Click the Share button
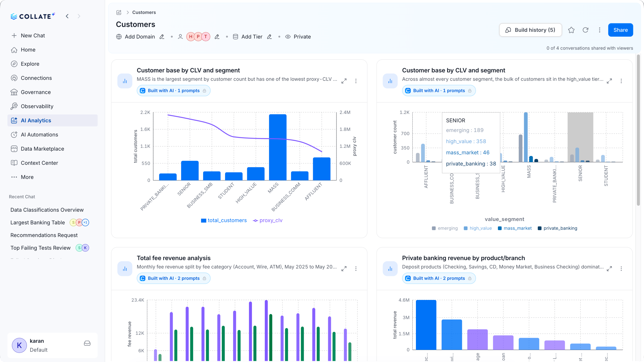 [621, 30]
